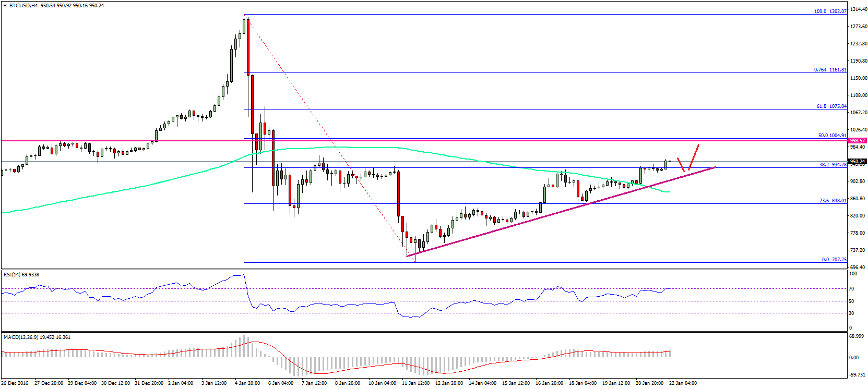This screenshot has height=389, width=868.
Task: Click the 860.80 price axis value
Action: pos(859,199)
